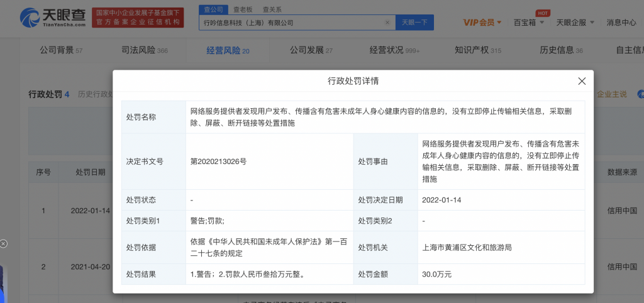The image size is (644, 303).
Task: Select the 查老板 search tab
Action: [243, 9]
